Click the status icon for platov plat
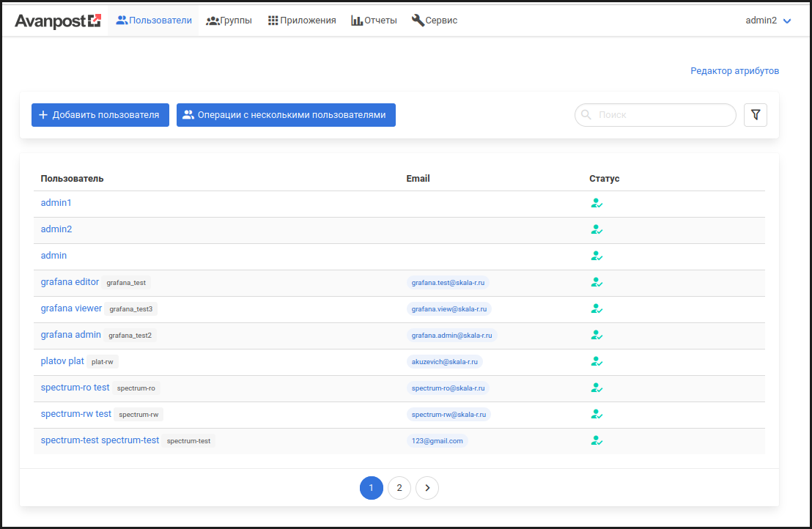Screen dimensions: 812x529 point(597,362)
